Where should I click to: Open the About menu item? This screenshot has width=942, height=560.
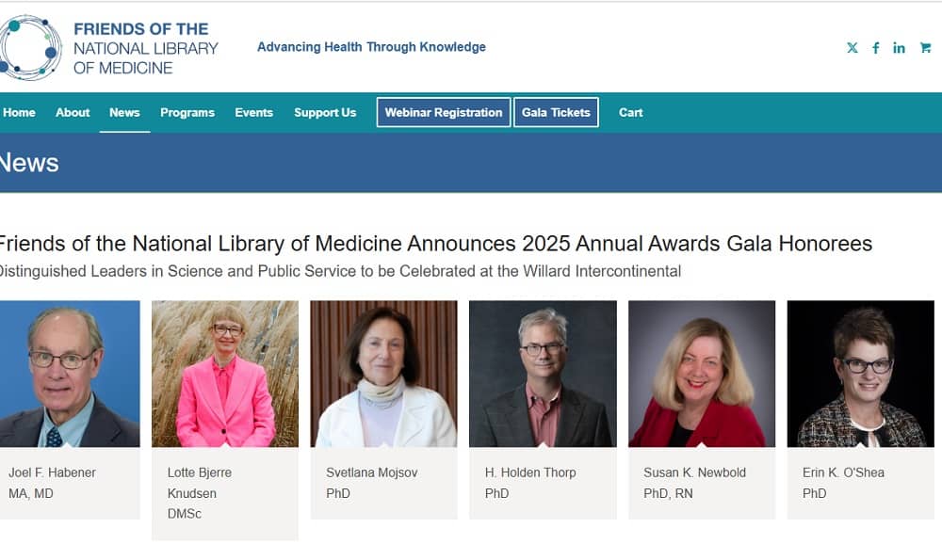coord(73,112)
